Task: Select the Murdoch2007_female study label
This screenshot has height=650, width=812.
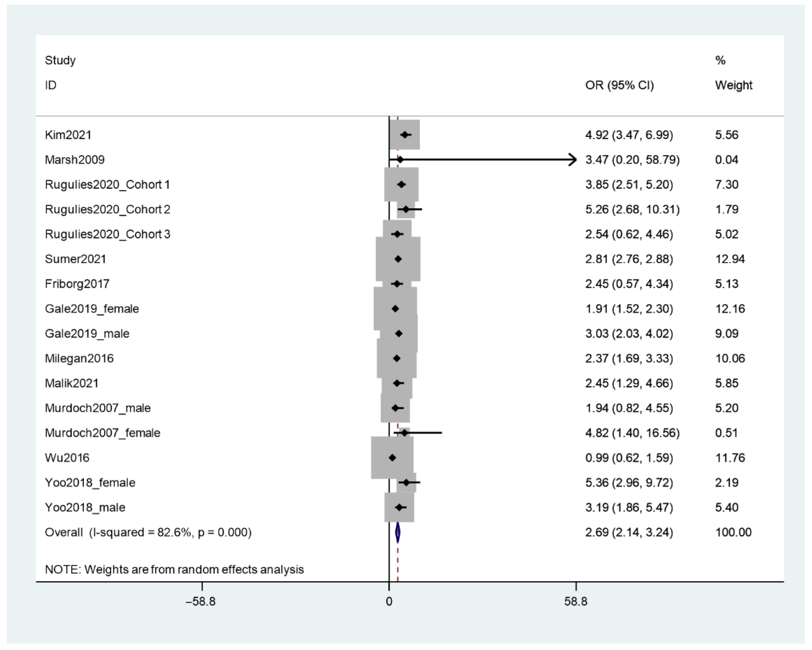Action: tap(102, 433)
